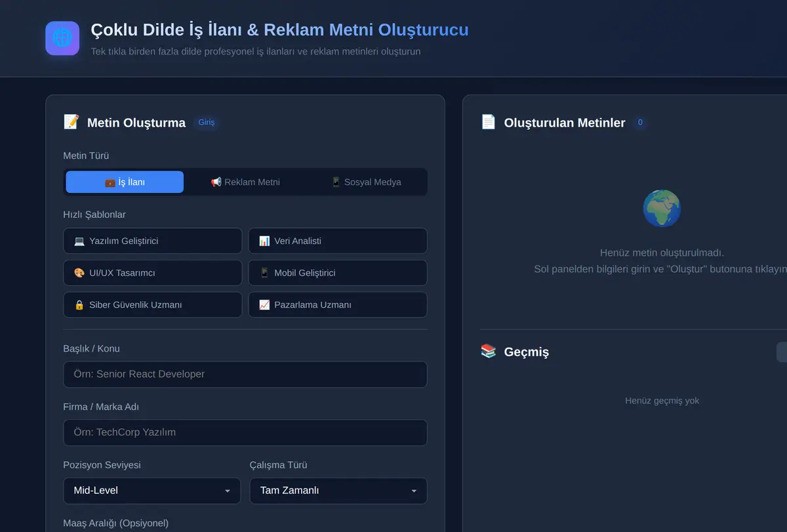Click the Maaş Aralığı (Opsiyonel) label

116,523
